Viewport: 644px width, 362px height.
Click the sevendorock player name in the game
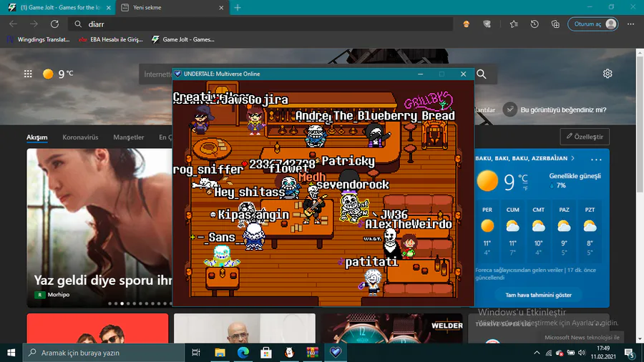[352, 185]
